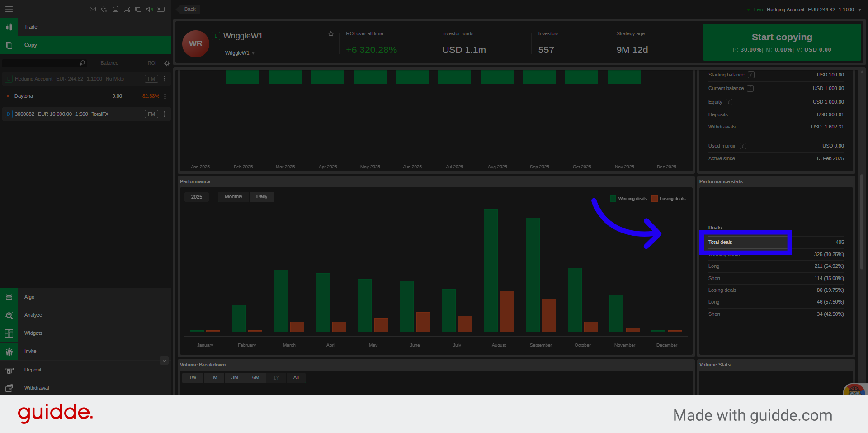Open the mail envelope icon in top toolbar
This screenshot has height=433, width=868.
point(93,9)
